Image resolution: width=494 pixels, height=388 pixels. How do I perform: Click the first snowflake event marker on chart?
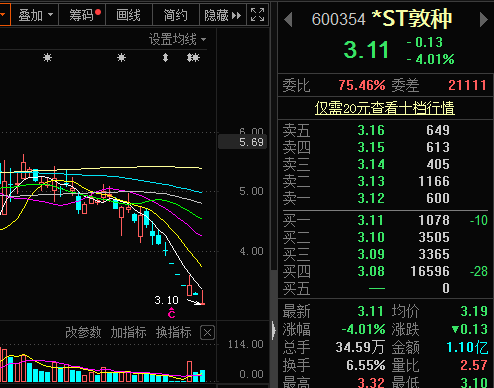point(47,58)
